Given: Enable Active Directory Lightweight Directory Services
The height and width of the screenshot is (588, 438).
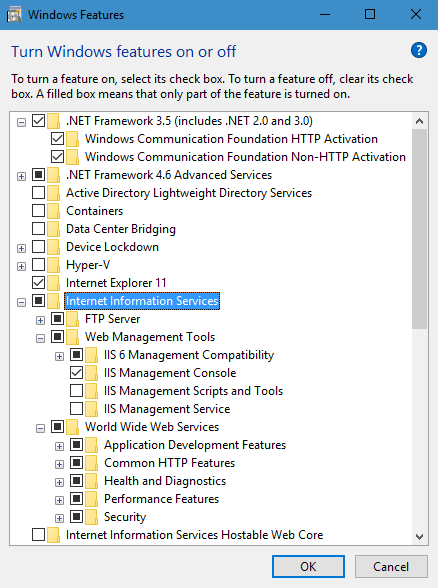Looking at the screenshot, I should [38, 193].
